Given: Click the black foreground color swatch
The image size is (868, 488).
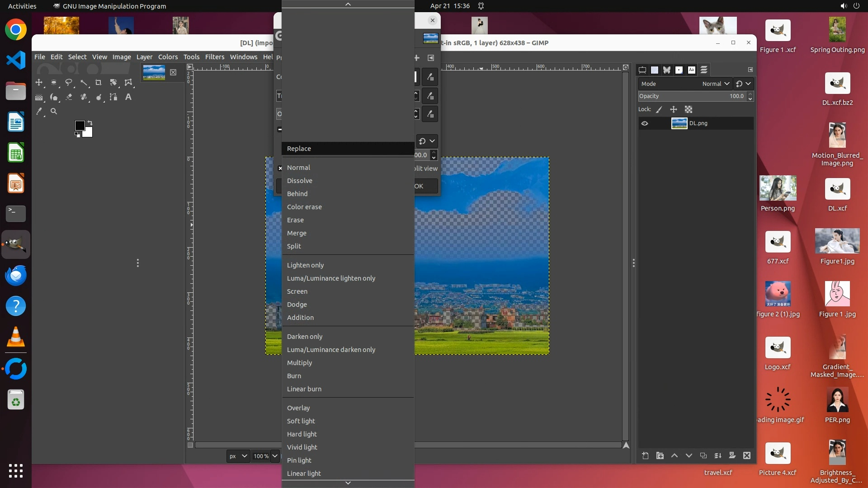Looking at the screenshot, I should click(80, 125).
